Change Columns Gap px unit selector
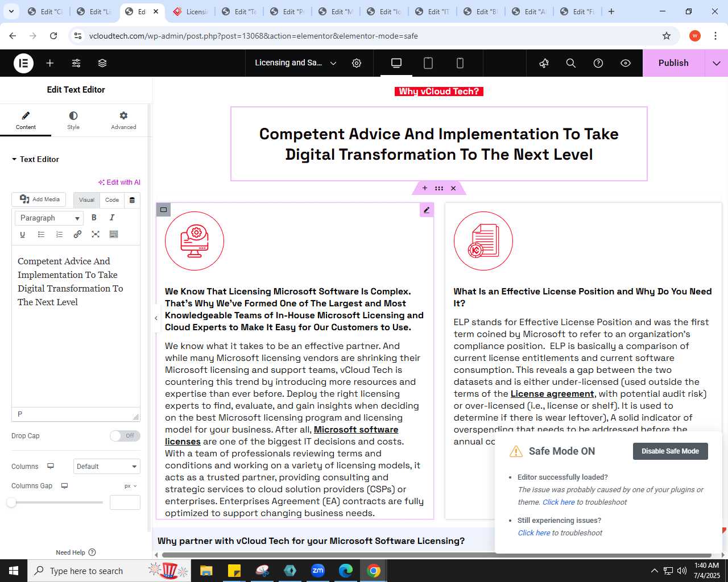 131,486
